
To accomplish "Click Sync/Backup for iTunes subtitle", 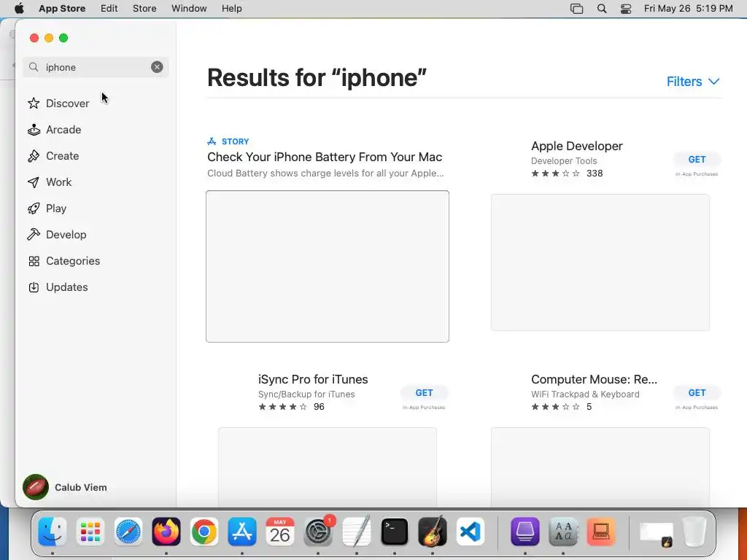I will 306,394.
